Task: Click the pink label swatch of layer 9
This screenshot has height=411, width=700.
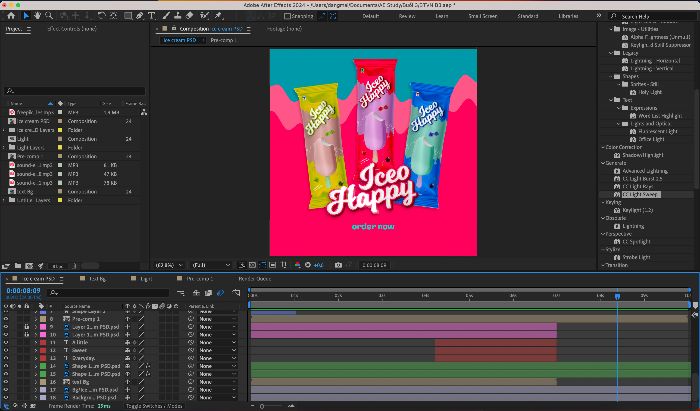Action: tap(43, 327)
